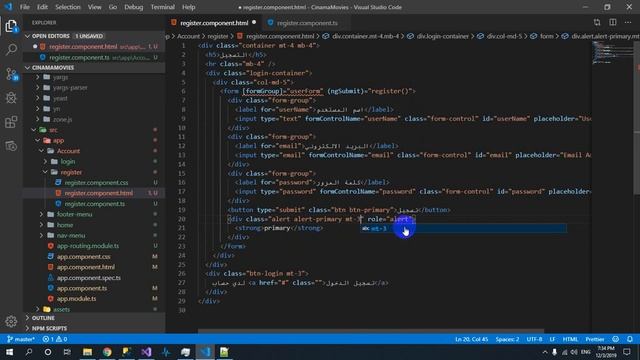Click the VS Code taskbar icon

(205, 352)
